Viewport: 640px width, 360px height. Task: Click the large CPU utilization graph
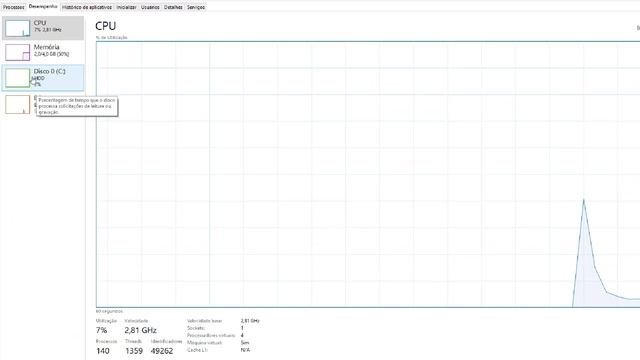click(x=368, y=174)
